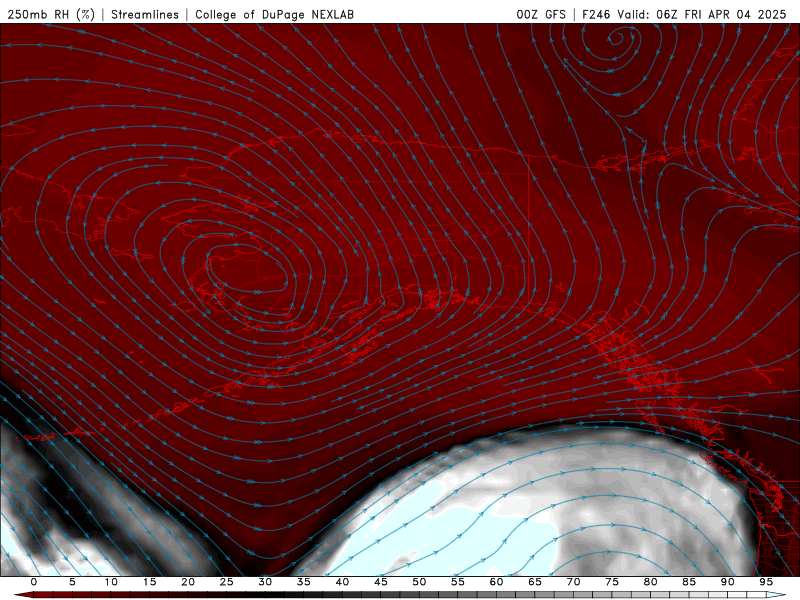Click the '50' tick on color scale
800x600 pixels.
point(419,582)
